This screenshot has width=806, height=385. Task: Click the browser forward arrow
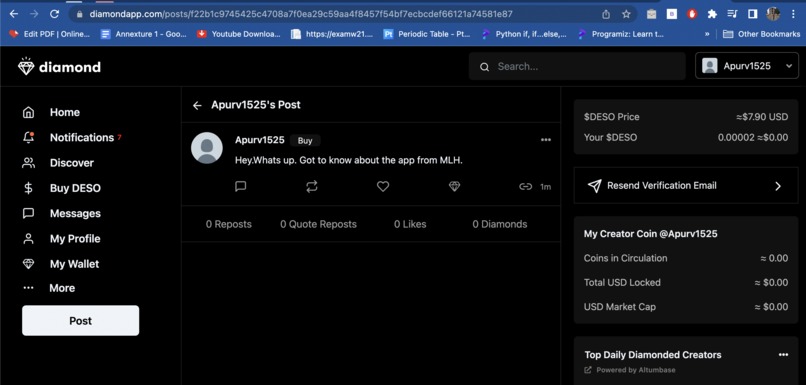(x=34, y=14)
